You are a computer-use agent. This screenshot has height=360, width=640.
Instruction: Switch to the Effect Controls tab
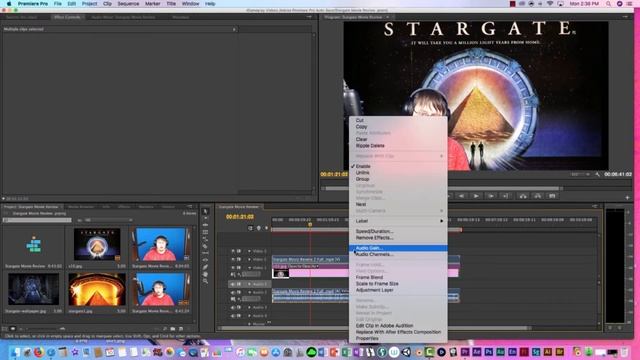click(x=67, y=17)
